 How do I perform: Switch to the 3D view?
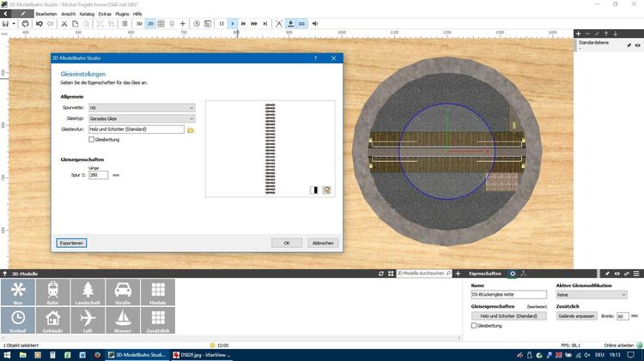[139, 24]
